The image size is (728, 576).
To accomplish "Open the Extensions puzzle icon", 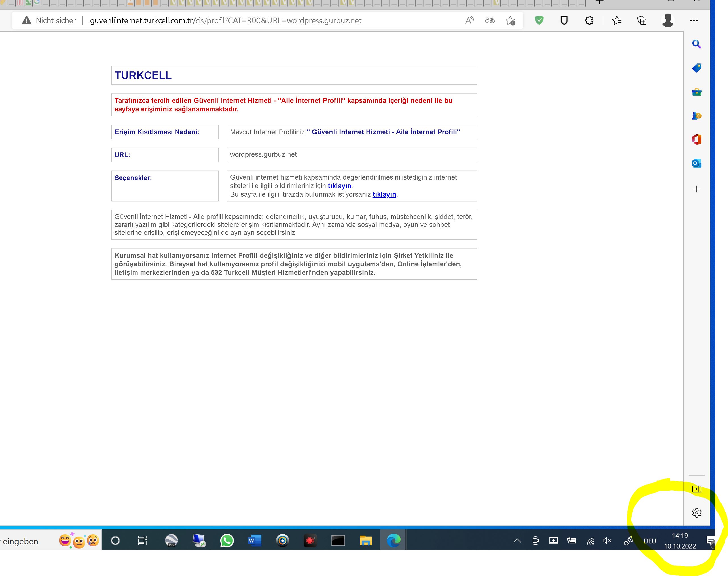I will (589, 21).
